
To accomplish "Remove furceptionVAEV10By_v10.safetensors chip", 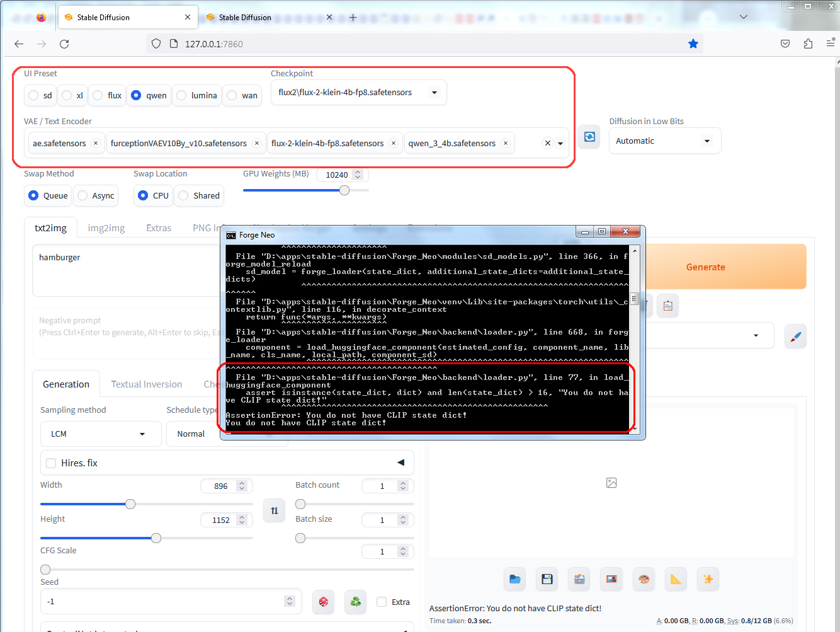I will click(257, 143).
